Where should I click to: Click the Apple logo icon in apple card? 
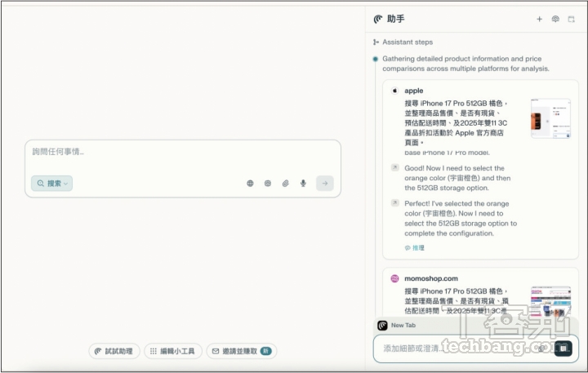(x=394, y=91)
